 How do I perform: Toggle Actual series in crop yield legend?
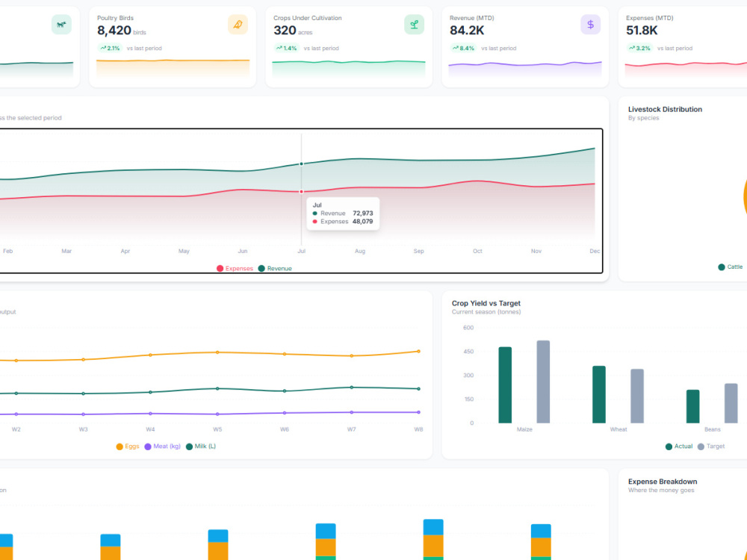[679, 447]
